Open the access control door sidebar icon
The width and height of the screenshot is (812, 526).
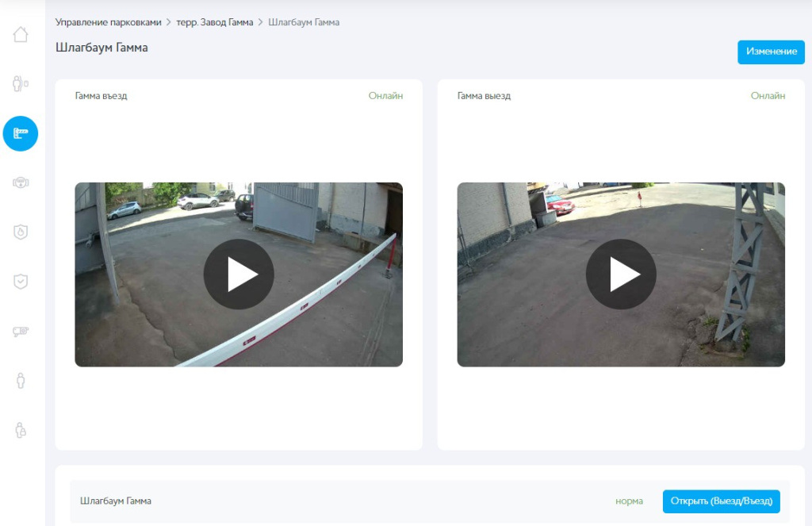21,83
